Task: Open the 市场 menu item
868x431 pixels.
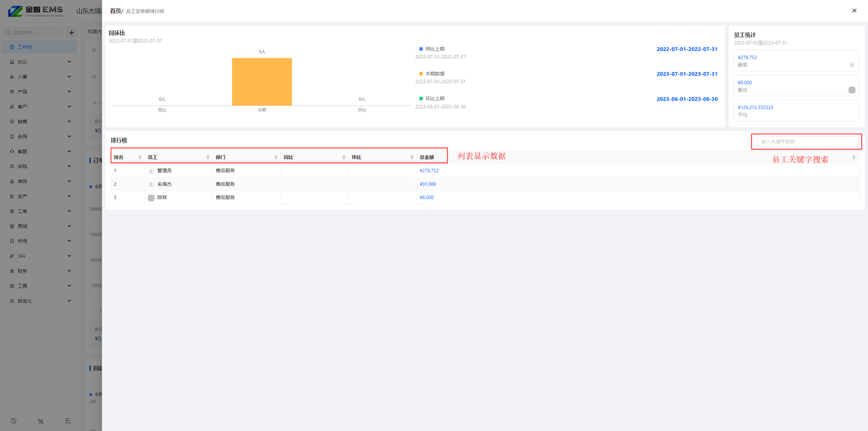Action: (39, 241)
